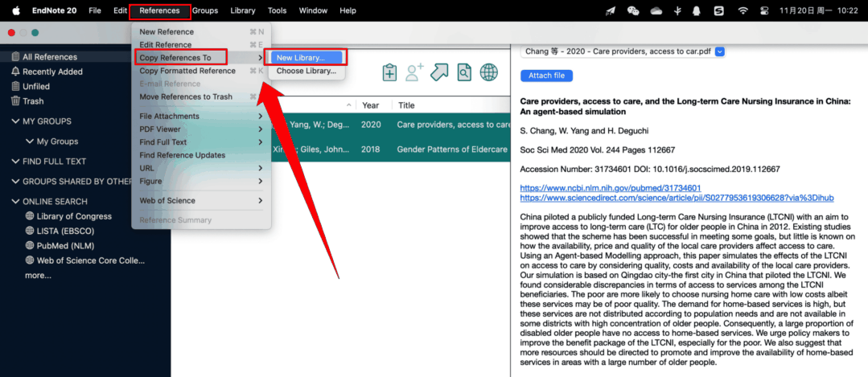Click the find full text document icon

click(x=464, y=72)
